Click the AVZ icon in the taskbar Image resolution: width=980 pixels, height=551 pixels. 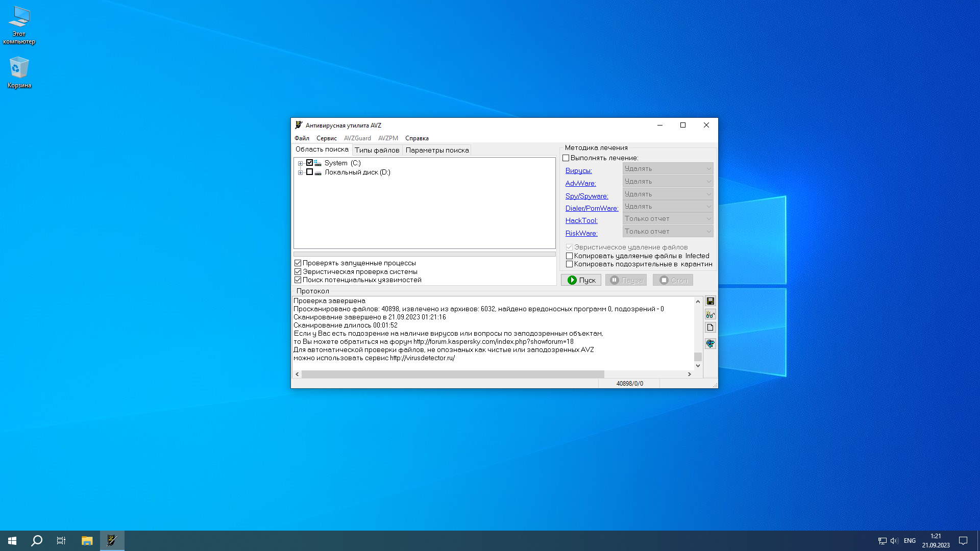tap(112, 541)
